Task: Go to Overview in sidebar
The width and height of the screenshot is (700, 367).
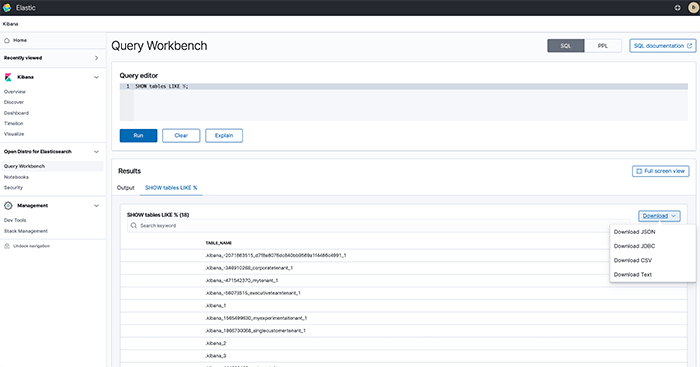Action: pyautogui.click(x=15, y=92)
